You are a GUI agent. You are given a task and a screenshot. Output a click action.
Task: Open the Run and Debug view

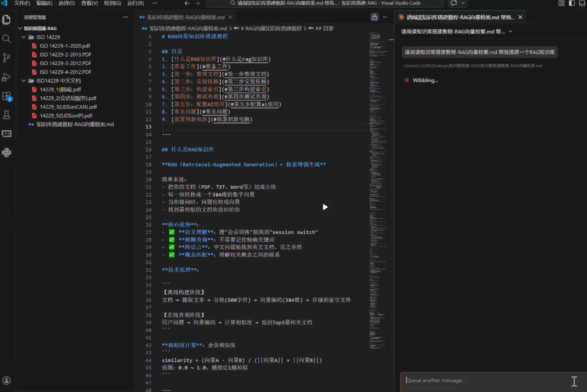(x=6, y=77)
